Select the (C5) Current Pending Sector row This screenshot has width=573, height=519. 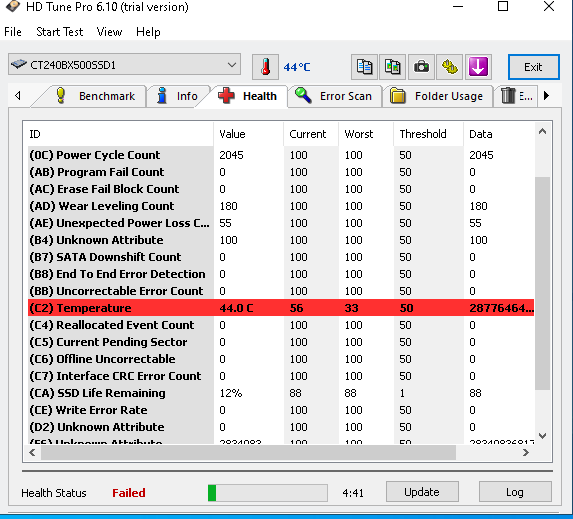281,342
